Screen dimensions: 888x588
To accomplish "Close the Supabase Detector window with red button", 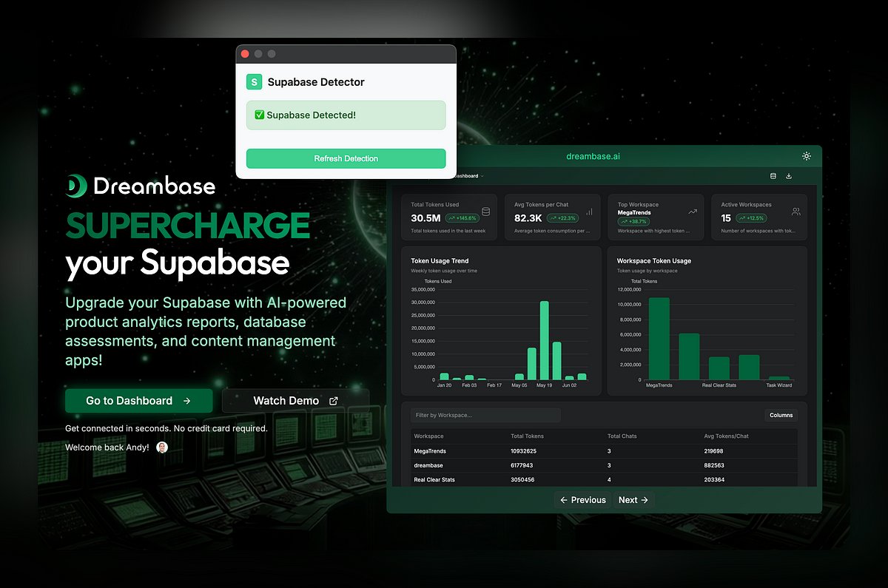I will (x=246, y=54).
